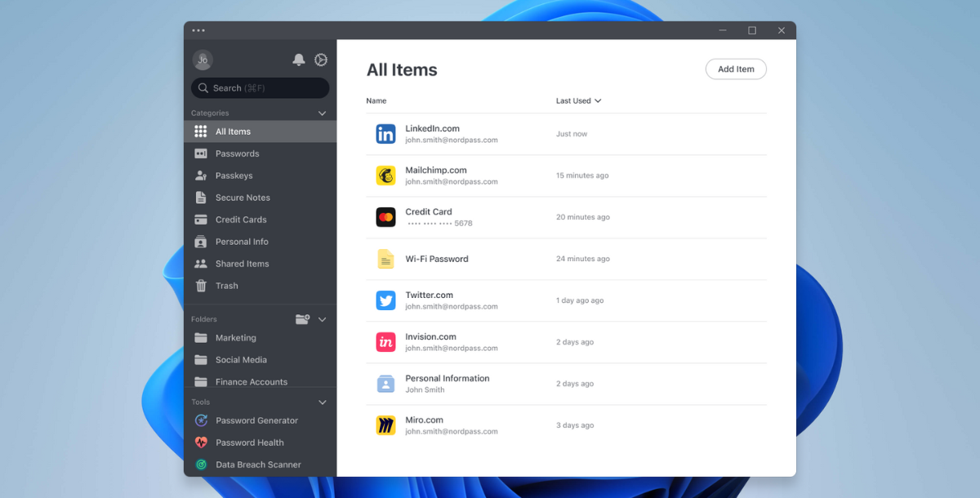980x498 pixels.
Task: Select Passkeys in the sidebar
Action: click(234, 176)
